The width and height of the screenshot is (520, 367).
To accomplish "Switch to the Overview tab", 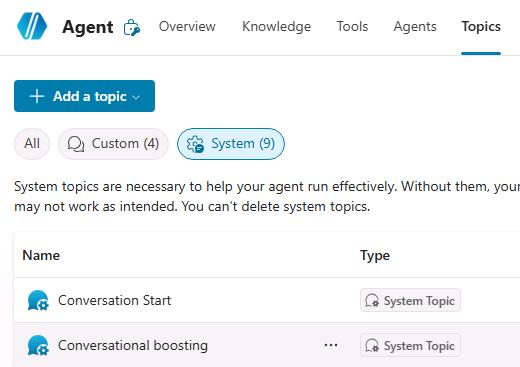I will click(x=187, y=26).
